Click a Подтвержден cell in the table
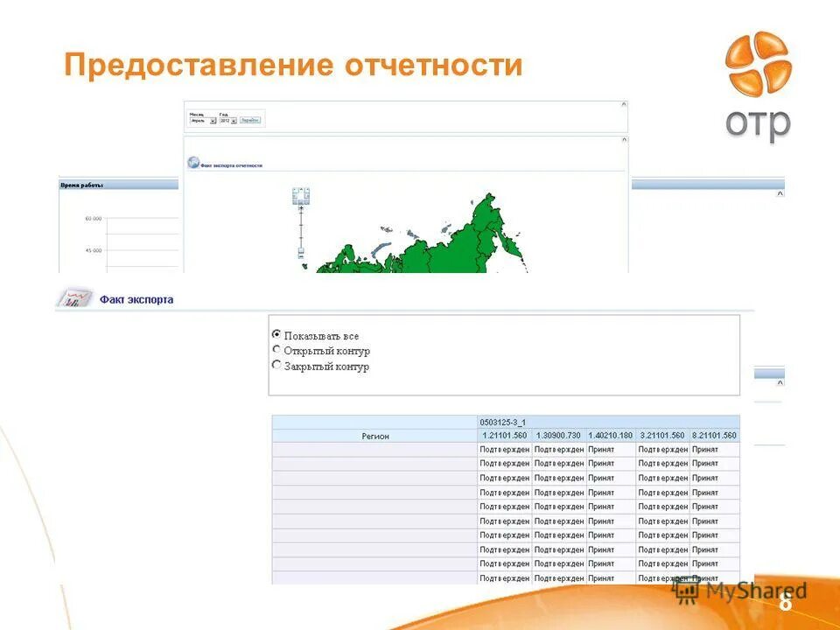The width and height of the screenshot is (840, 630). click(x=506, y=448)
